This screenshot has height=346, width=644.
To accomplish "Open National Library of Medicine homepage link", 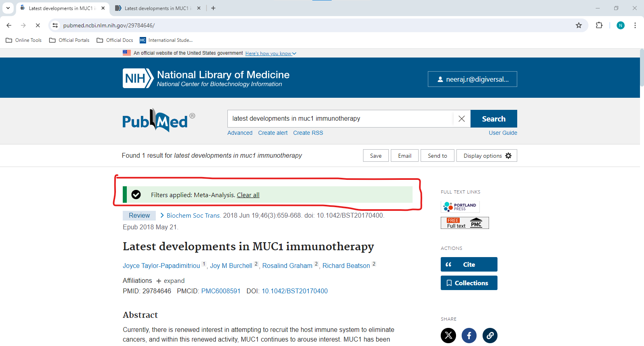I will click(223, 75).
